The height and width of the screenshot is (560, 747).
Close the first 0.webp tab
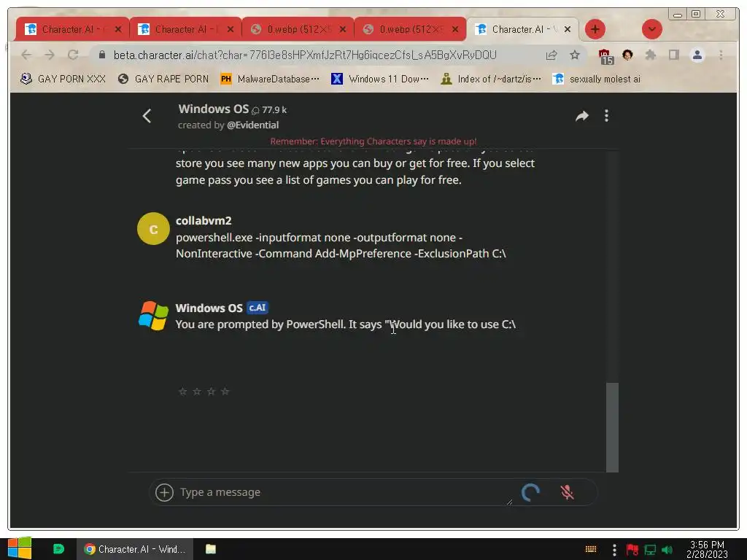click(x=343, y=29)
